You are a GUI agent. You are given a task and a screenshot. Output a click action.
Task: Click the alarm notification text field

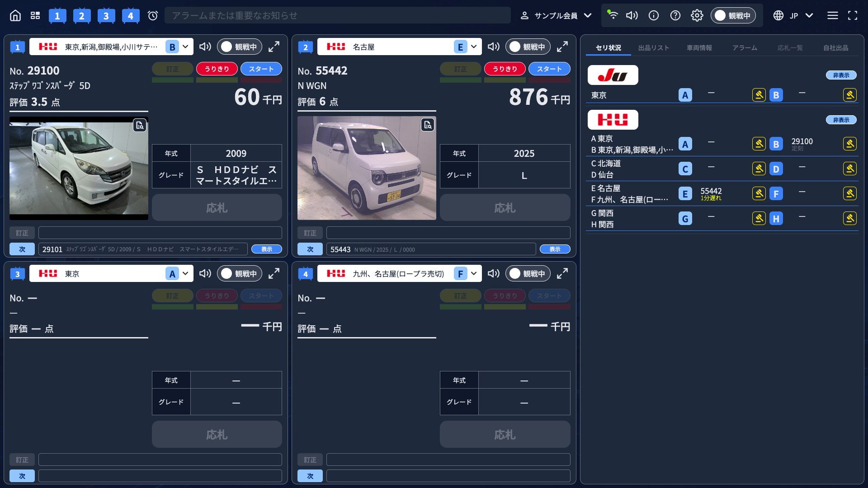(338, 15)
